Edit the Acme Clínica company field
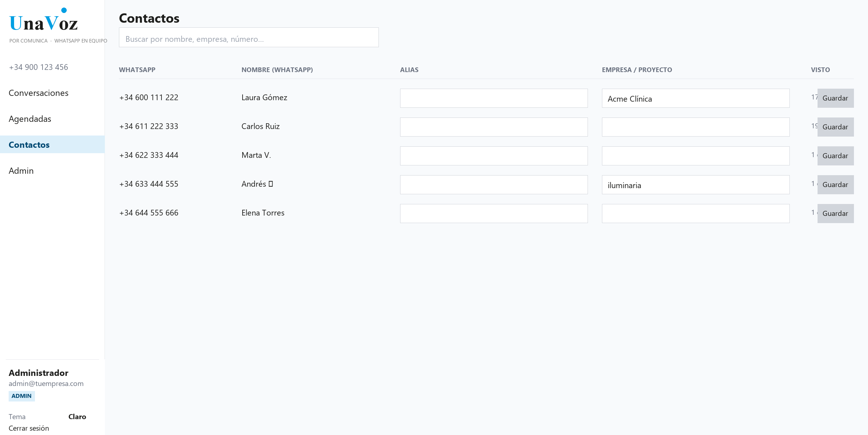 pos(695,98)
